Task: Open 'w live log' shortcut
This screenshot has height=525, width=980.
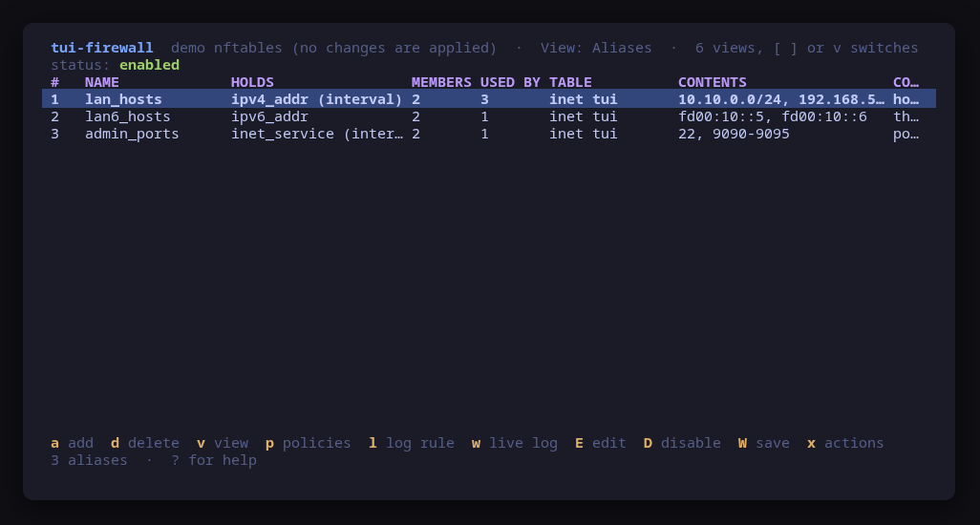Action: pos(515,443)
